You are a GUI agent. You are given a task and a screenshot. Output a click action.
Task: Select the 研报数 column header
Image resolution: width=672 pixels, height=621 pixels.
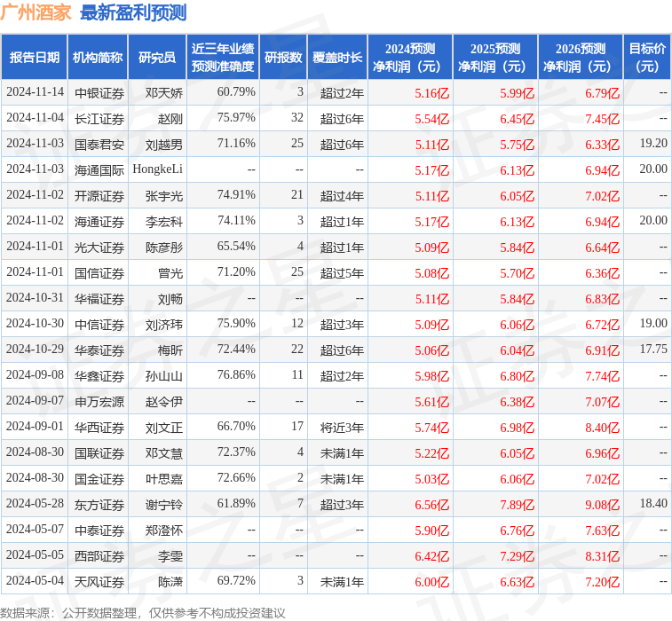[283, 57]
